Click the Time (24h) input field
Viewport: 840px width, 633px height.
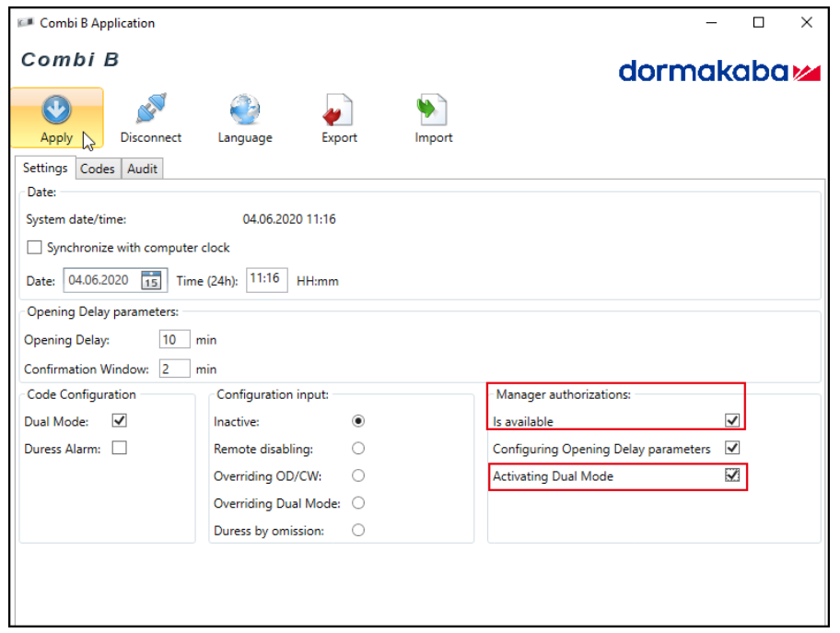[x=266, y=279]
